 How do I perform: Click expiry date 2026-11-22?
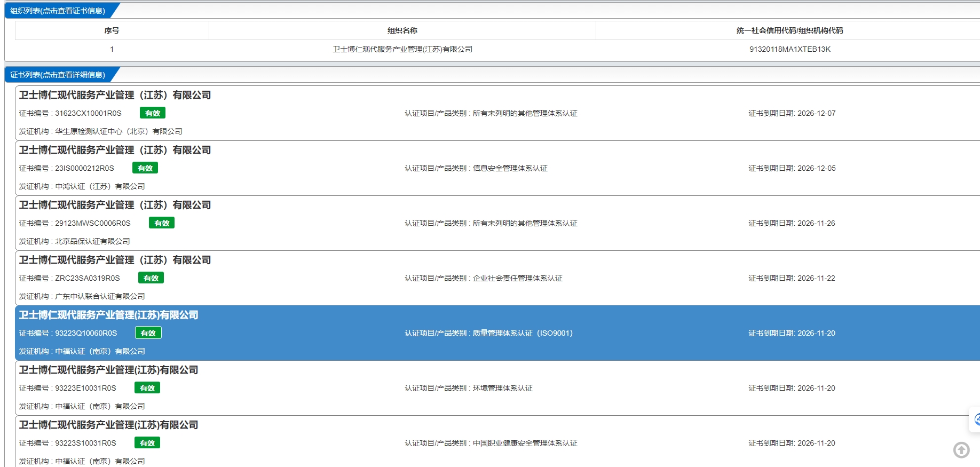point(816,278)
